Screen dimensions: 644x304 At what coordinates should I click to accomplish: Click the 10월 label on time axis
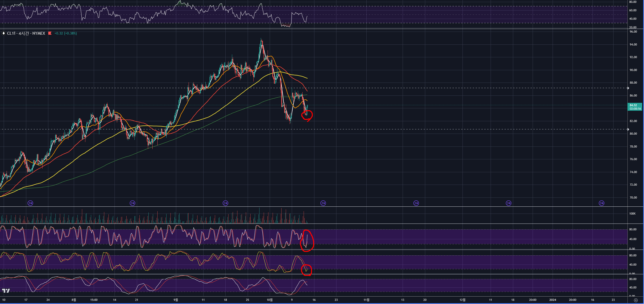(x=270, y=300)
